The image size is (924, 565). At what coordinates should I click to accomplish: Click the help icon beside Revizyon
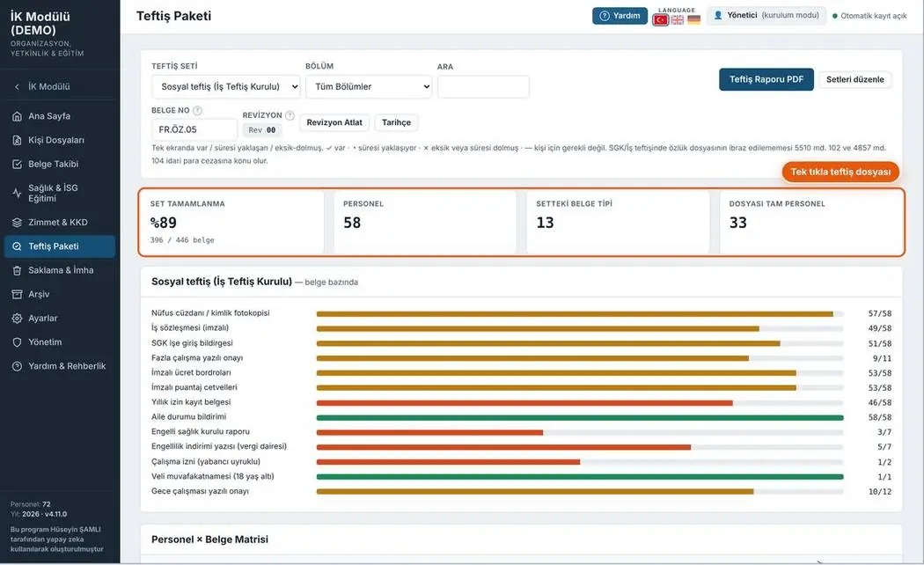pyautogui.click(x=290, y=115)
